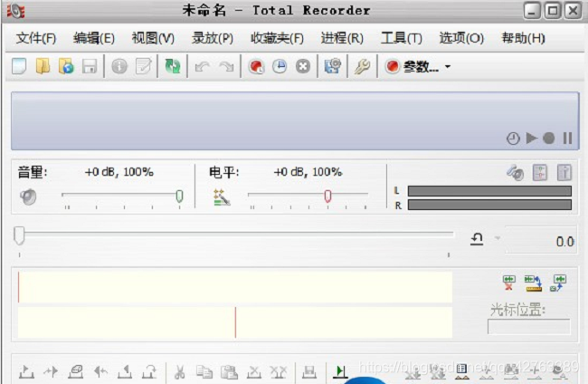
Task: Click the eraser clear-selection icon
Action: (x=76, y=371)
